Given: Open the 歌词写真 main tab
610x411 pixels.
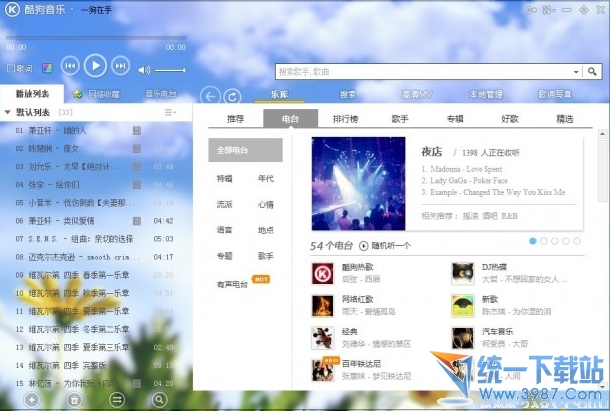Looking at the screenshot, I should tap(554, 94).
